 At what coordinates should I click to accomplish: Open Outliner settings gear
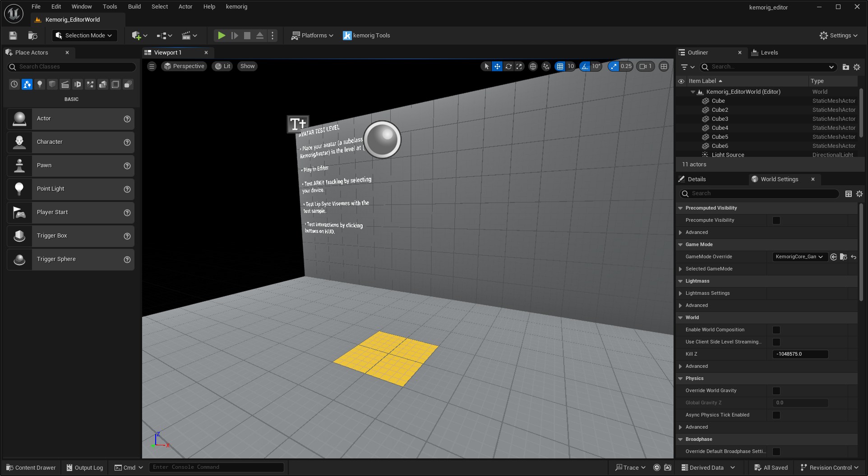857,67
